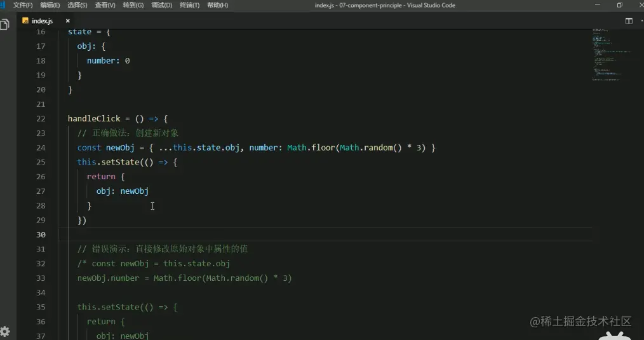Screen dimensions: 644x340
Task: Open the 调试(D) menu
Action: coord(161,5)
